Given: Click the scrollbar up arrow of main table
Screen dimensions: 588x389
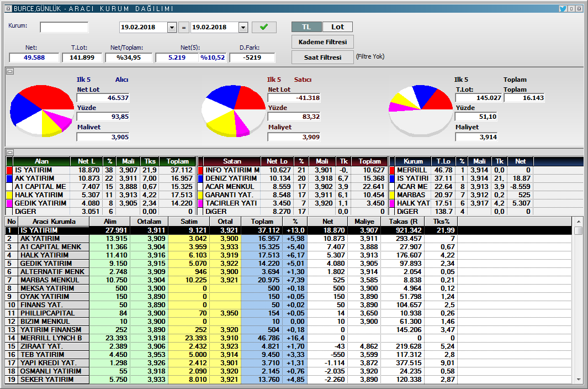Looking at the screenshot, I should [x=578, y=222].
